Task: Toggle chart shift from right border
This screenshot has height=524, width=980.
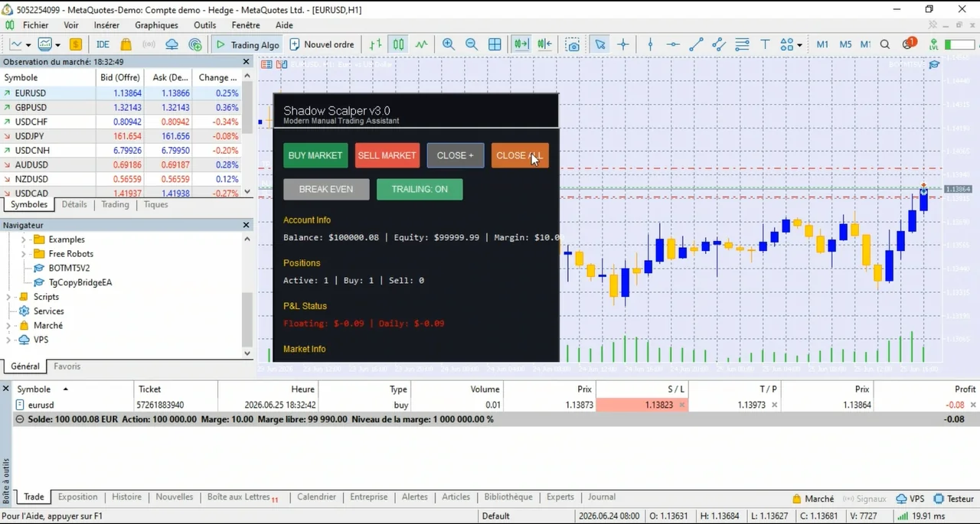Action: coord(544,44)
